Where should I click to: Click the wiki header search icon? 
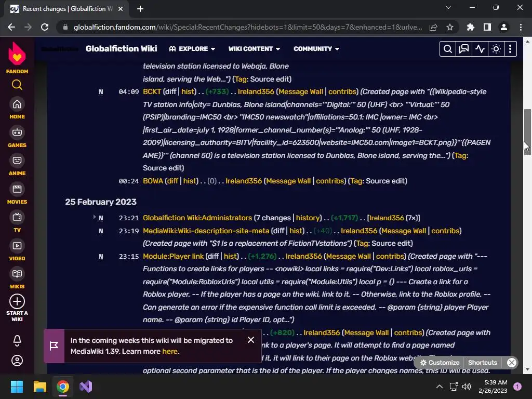447,49
